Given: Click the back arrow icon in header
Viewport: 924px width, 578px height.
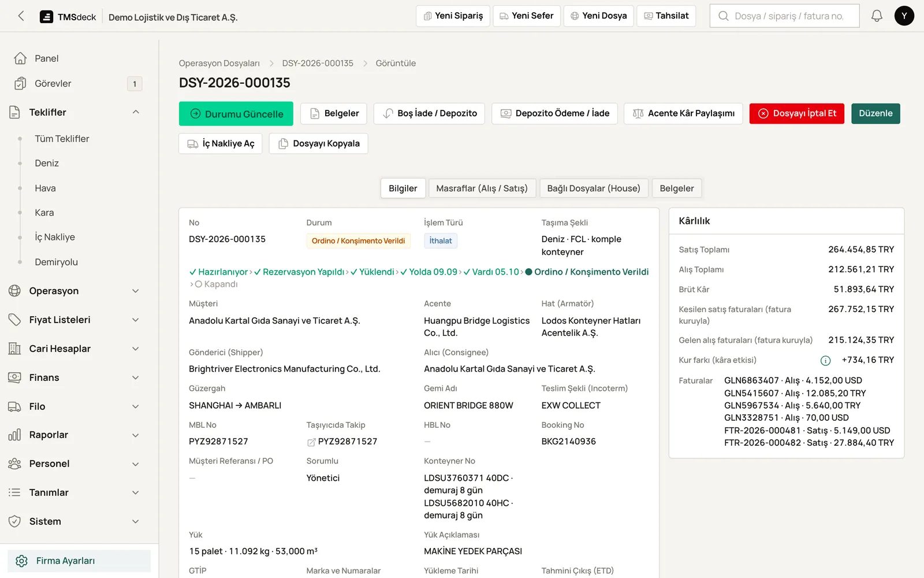Looking at the screenshot, I should coord(21,16).
